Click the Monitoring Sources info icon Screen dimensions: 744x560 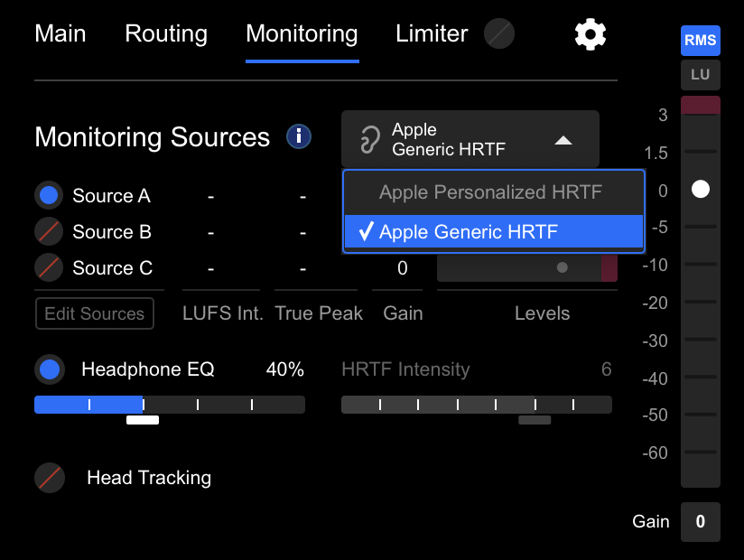pyautogui.click(x=298, y=137)
